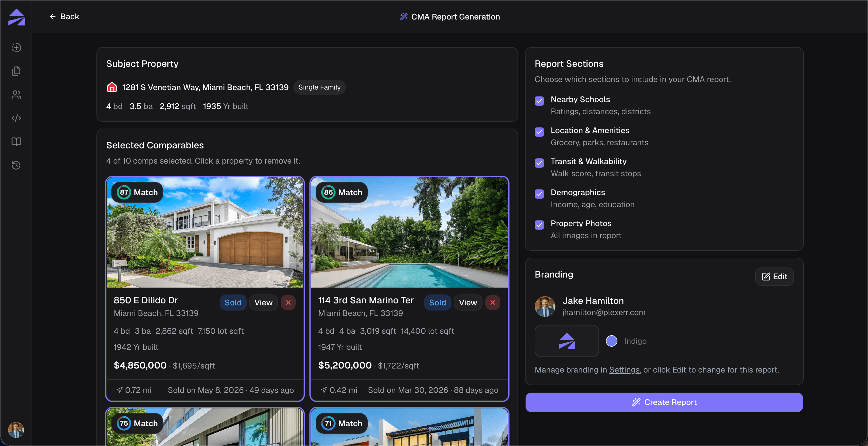Open the Settings link in Branding
The image size is (868, 446).
pyautogui.click(x=624, y=370)
